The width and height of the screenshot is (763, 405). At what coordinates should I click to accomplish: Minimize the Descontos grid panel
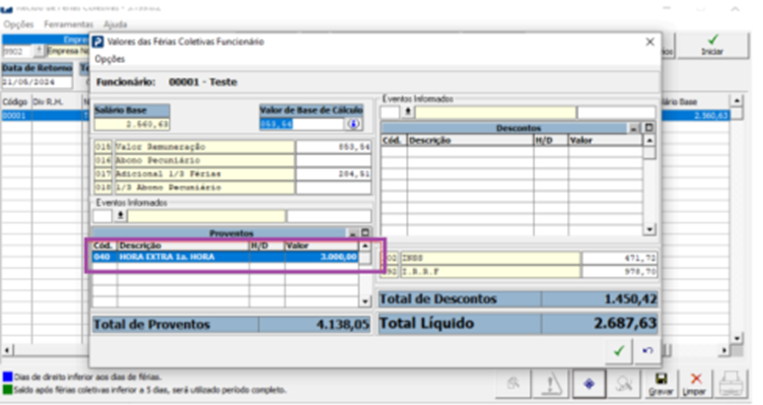pyautogui.click(x=634, y=128)
